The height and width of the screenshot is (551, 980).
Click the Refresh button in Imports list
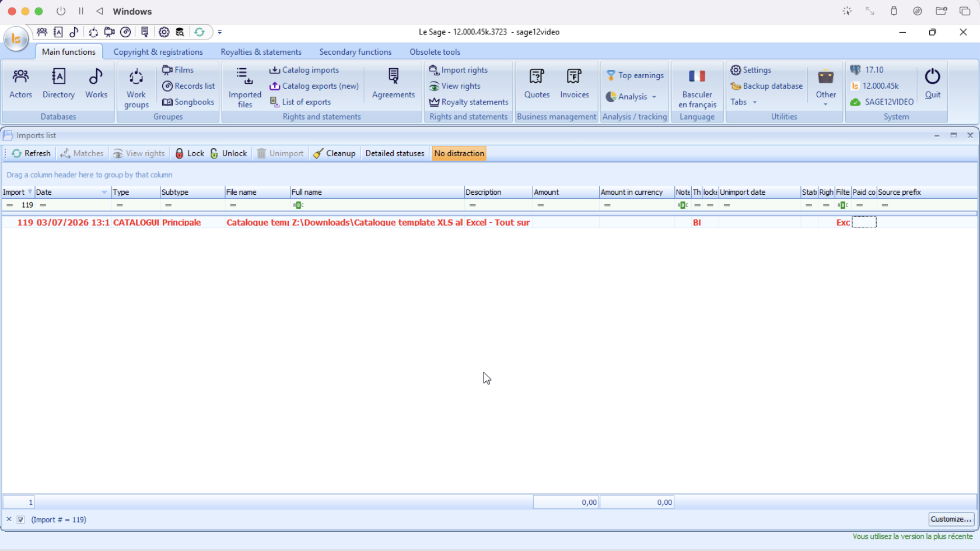32,153
